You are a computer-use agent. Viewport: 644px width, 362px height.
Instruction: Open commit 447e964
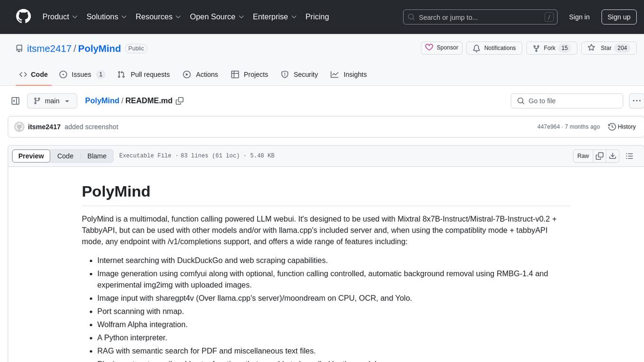point(548,127)
